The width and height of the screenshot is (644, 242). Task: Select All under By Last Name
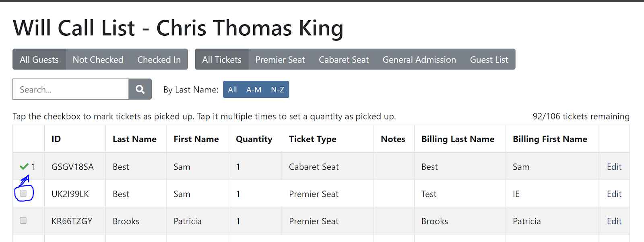click(x=232, y=90)
